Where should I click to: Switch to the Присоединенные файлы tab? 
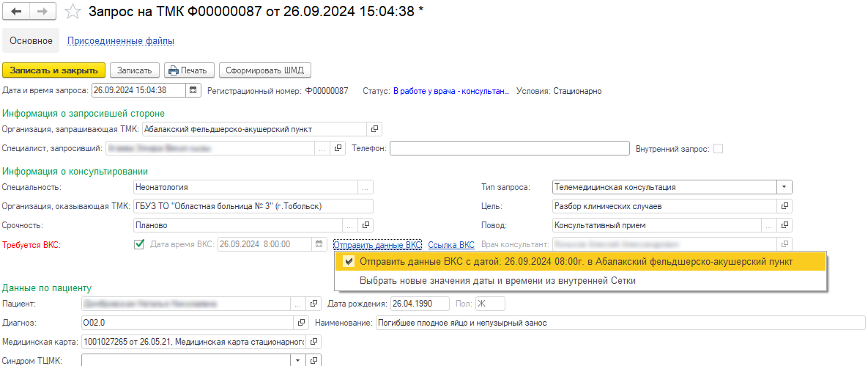tap(121, 41)
